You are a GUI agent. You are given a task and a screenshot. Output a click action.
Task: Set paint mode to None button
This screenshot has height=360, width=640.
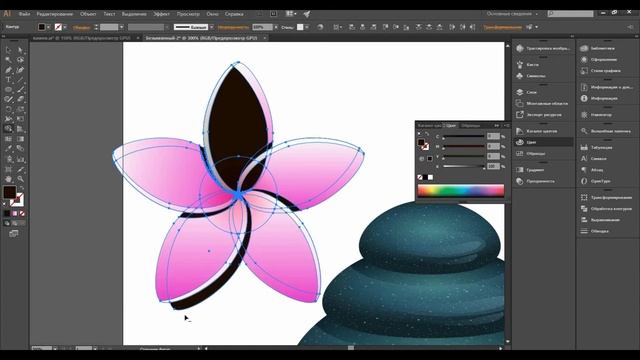pos(22,213)
